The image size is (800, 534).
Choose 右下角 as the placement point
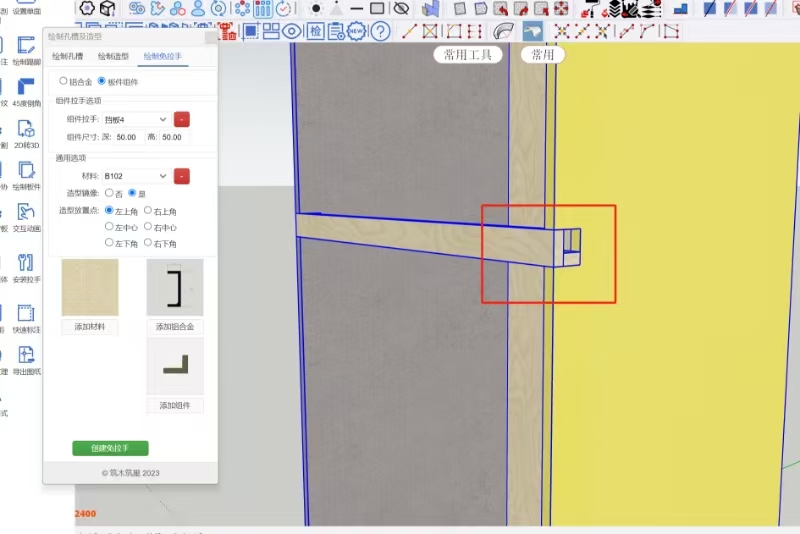click(148, 243)
